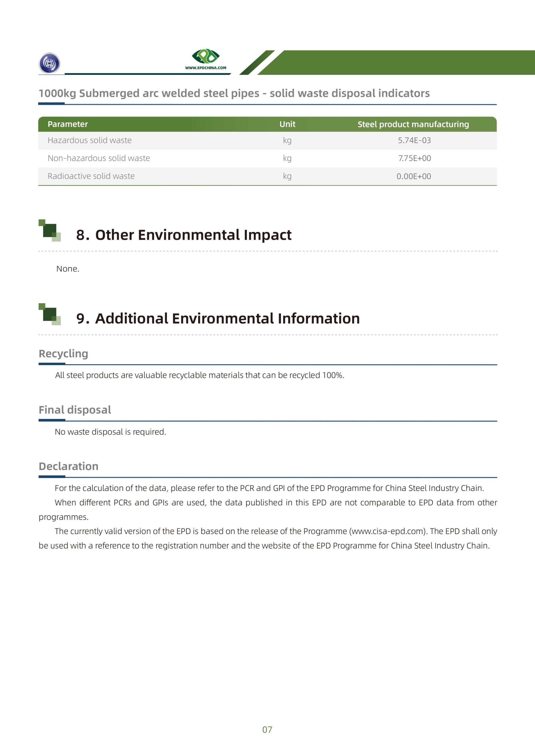Viewport: 535px width, 756px height.
Task: Select the Unit column header
Action: coord(287,124)
